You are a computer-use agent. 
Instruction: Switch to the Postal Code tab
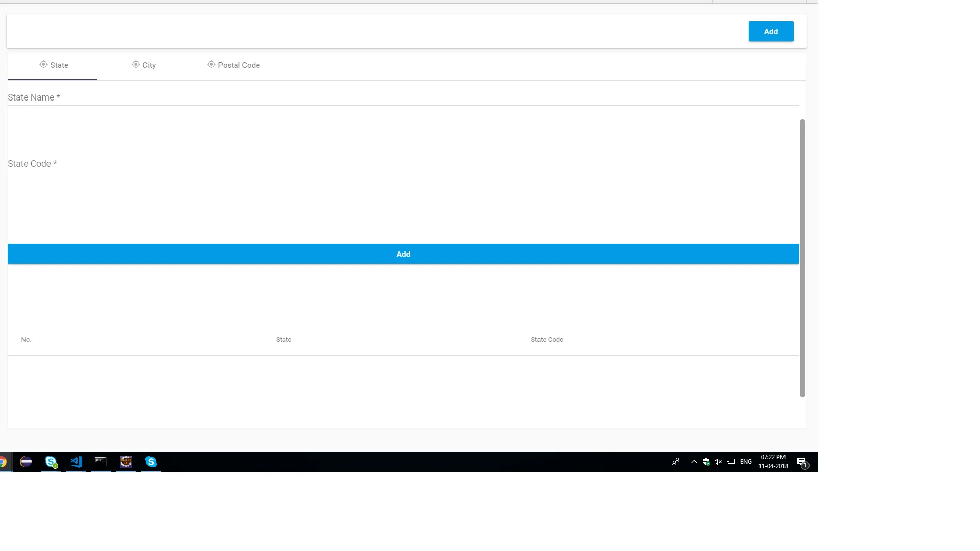234,65
